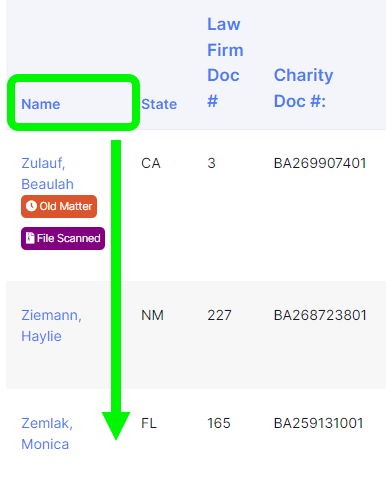This screenshot has height=486, width=386.
Task: Sort by the State column header
Action: 159,104
